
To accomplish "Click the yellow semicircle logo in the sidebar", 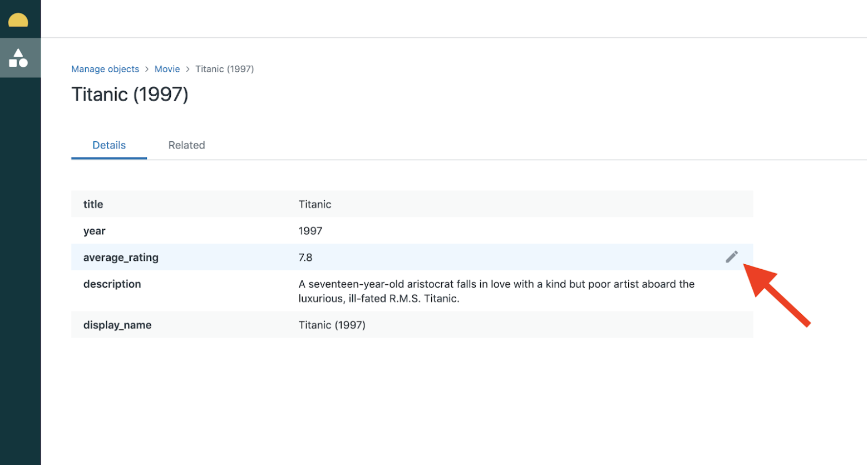I will coord(18,21).
